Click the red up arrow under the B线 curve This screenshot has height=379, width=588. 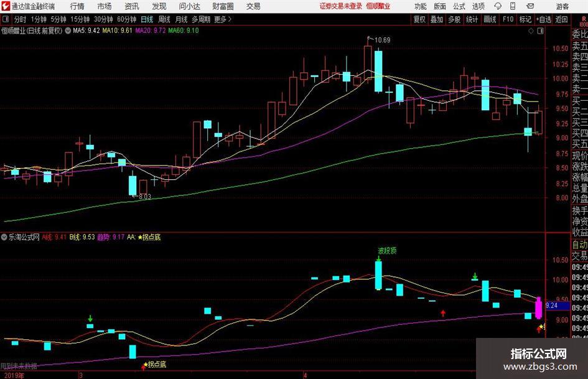pyautogui.click(x=443, y=313)
